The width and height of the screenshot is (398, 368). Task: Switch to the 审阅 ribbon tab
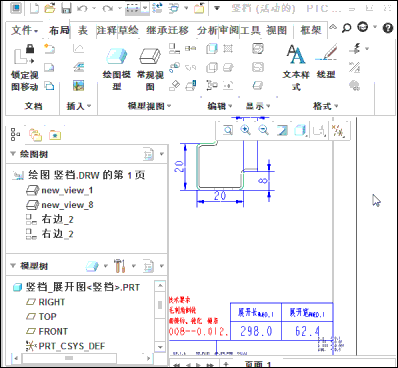(x=229, y=31)
